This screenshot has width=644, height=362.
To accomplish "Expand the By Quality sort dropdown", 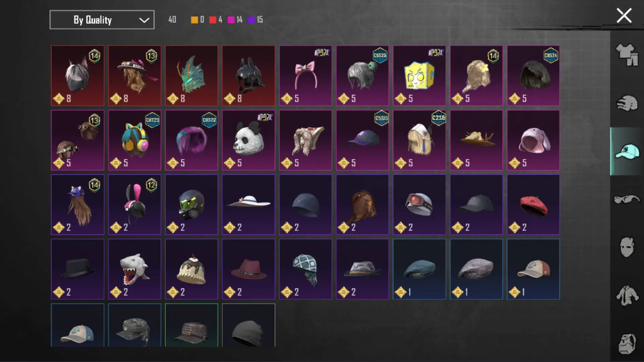I will (x=102, y=20).
